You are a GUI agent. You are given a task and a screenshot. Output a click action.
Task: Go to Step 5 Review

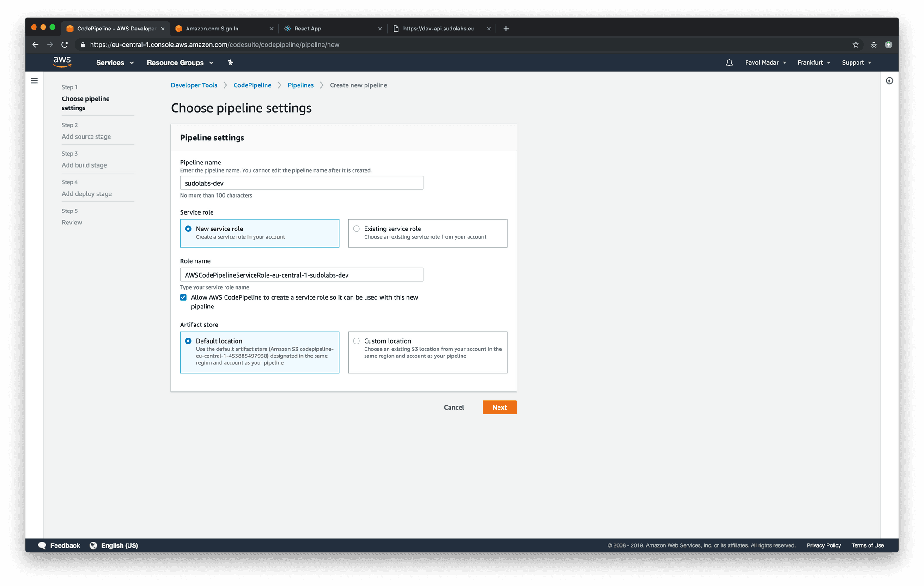click(x=72, y=223)
